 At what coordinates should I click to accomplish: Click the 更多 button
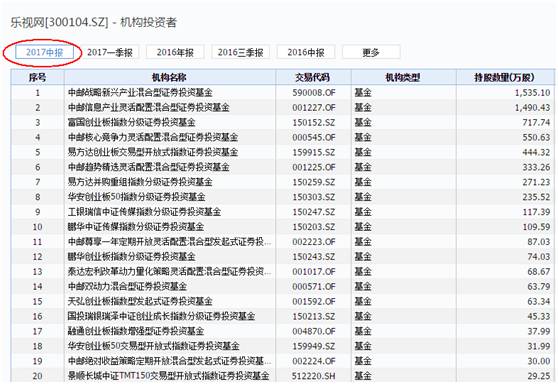tap(371, 52)
